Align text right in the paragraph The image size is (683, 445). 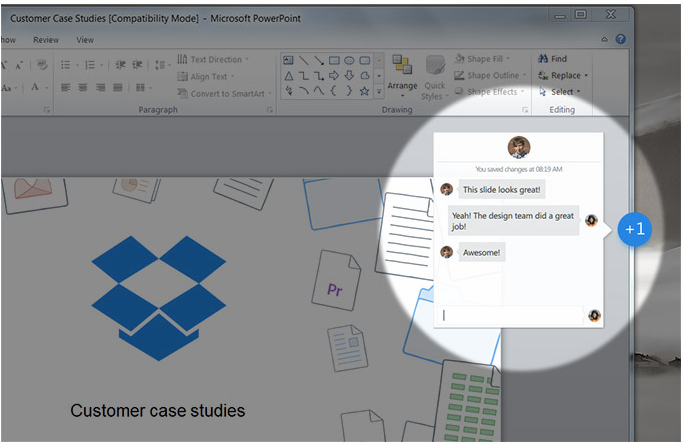100,88
